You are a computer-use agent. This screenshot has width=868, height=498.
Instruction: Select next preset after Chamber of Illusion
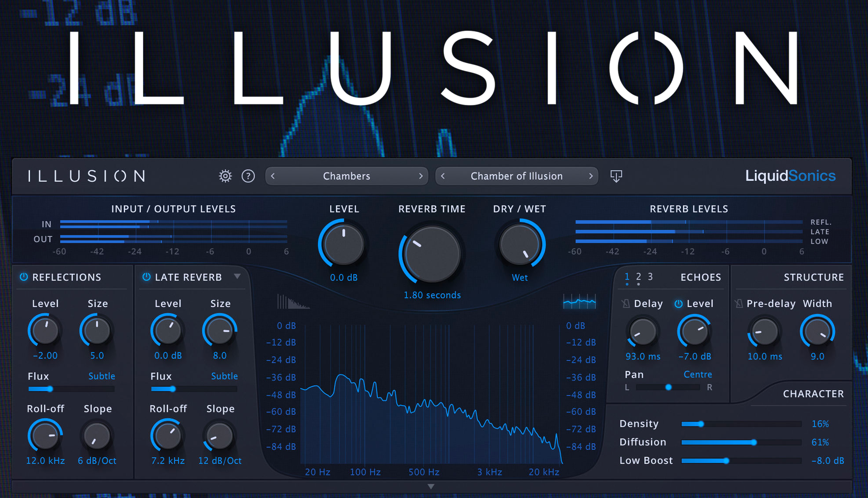590,176
